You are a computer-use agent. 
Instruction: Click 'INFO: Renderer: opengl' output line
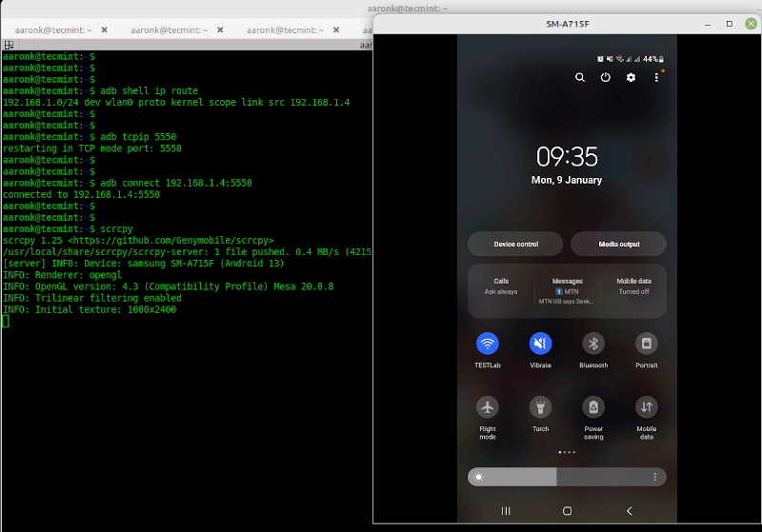tap(62, 275)
